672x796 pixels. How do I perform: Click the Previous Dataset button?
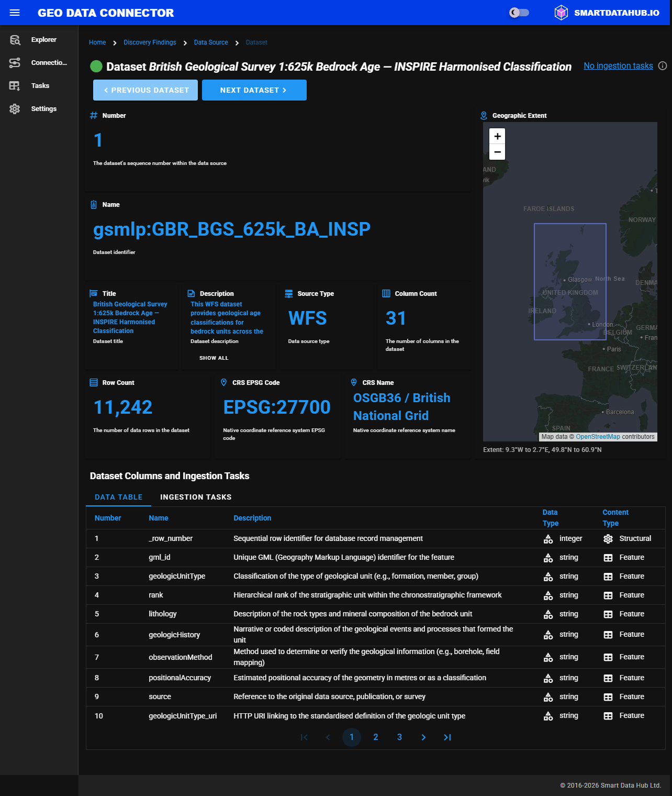tap(145, 90)
